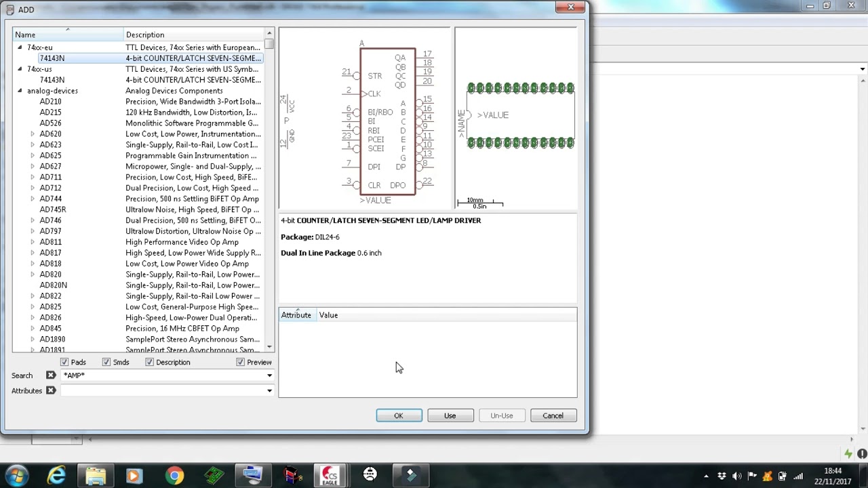Click the DIL24-6 package footprint preview

tap(516, 119)
